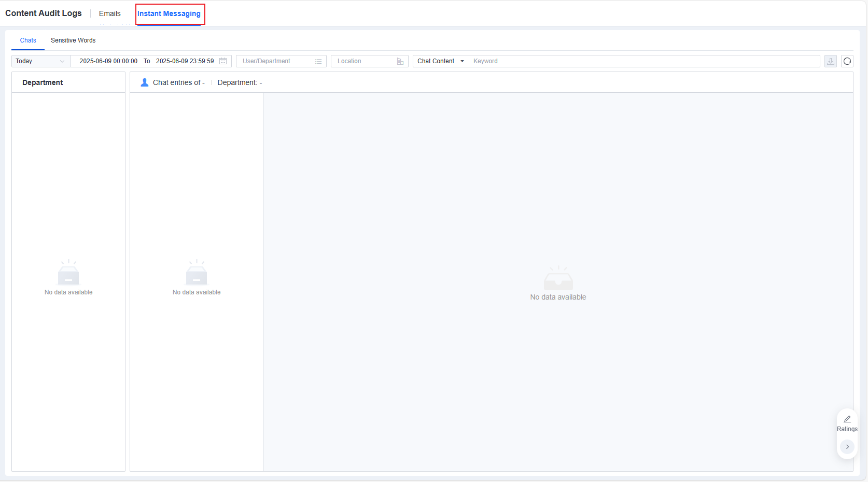The height and width of the screenshot is (482, 868).
Task: Collapse the Ratings side widget arrow
Action: point(847,447)
